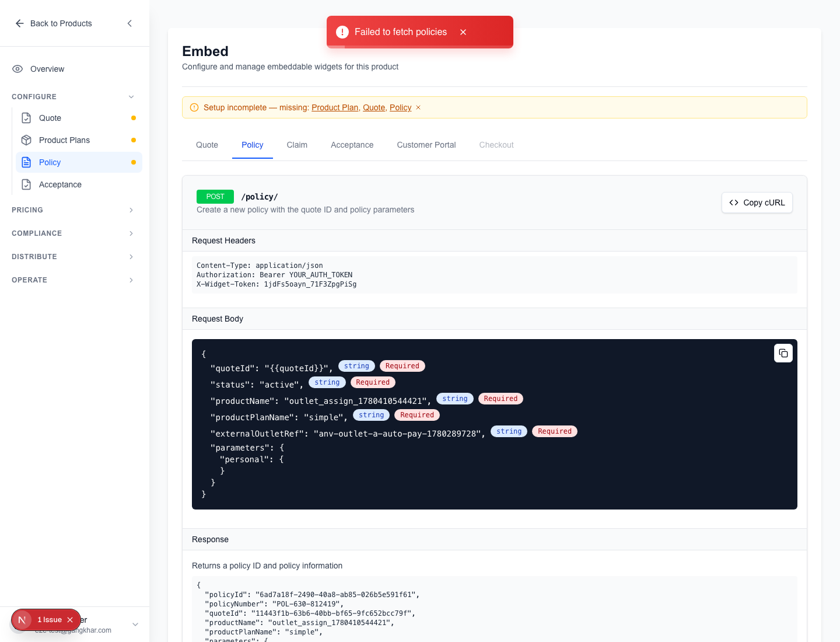Click the Overview eye icon

[17, 69]
